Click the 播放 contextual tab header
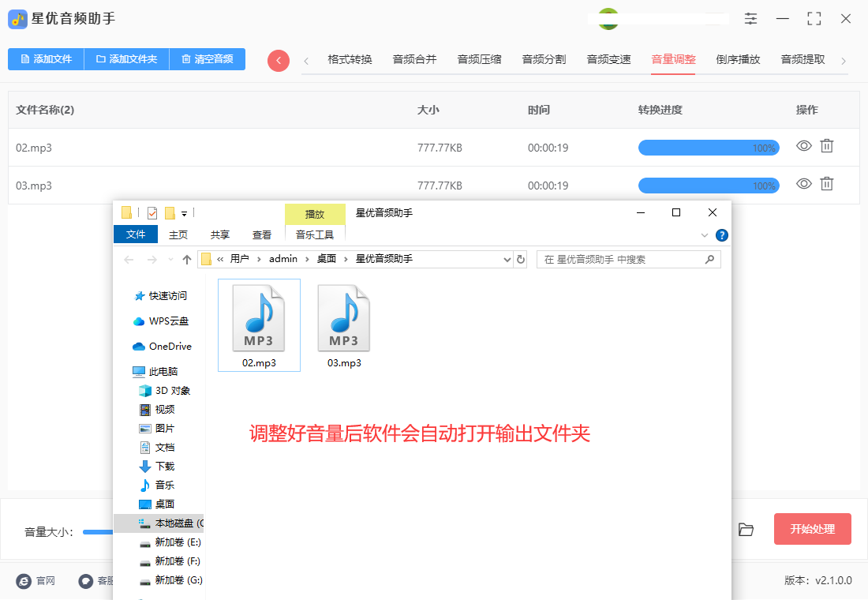 coord(315,214)
